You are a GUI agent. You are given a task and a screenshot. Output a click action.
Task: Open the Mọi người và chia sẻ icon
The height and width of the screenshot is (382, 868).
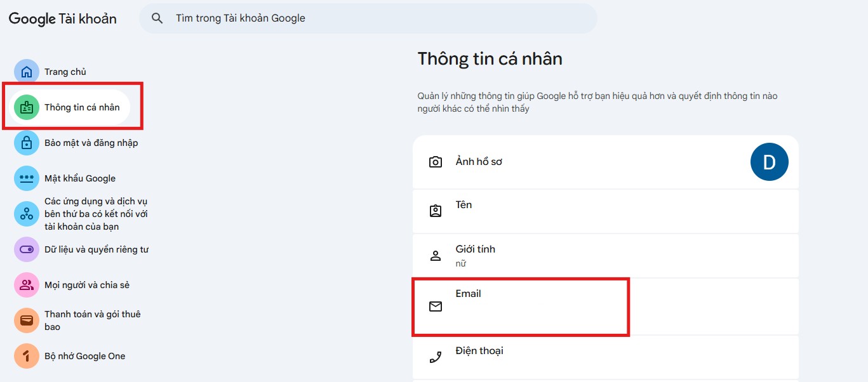pos(27,285)
